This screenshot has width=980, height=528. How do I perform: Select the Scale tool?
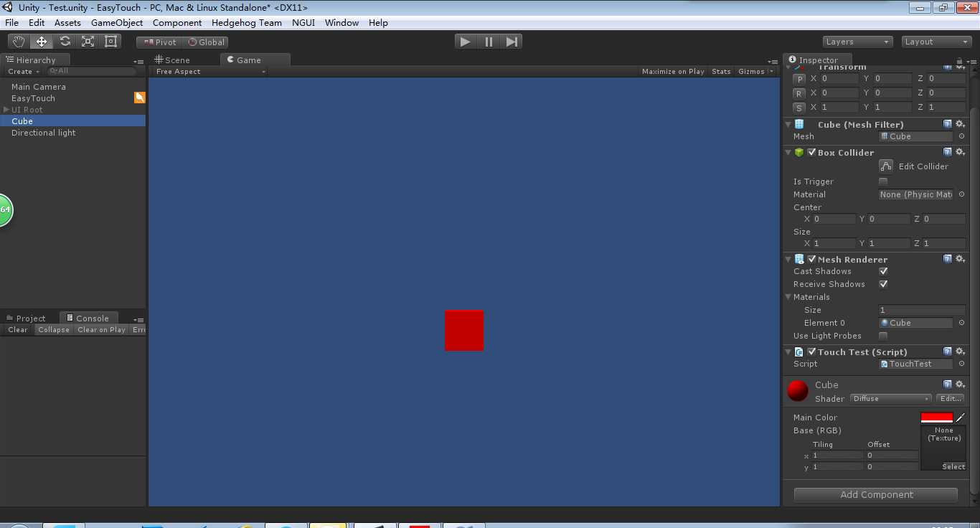pos(88,42)
